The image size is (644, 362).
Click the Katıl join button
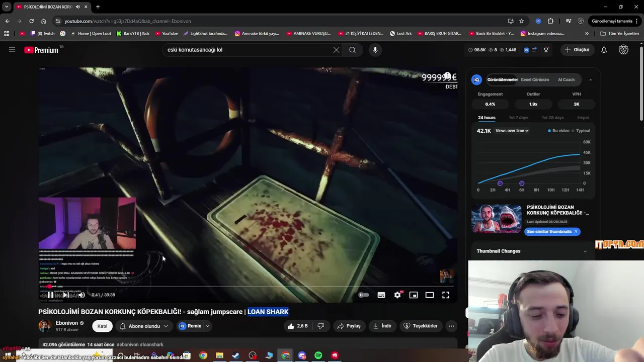point(102,326)
